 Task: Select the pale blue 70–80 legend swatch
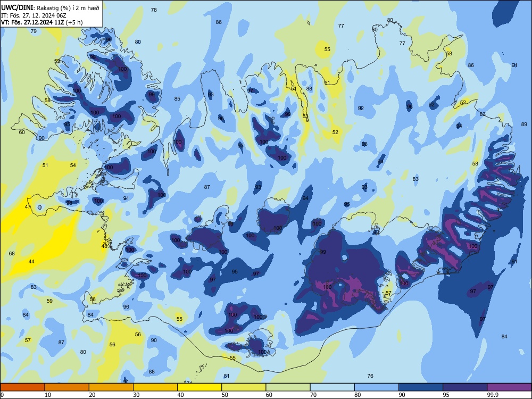coord(332,387)
